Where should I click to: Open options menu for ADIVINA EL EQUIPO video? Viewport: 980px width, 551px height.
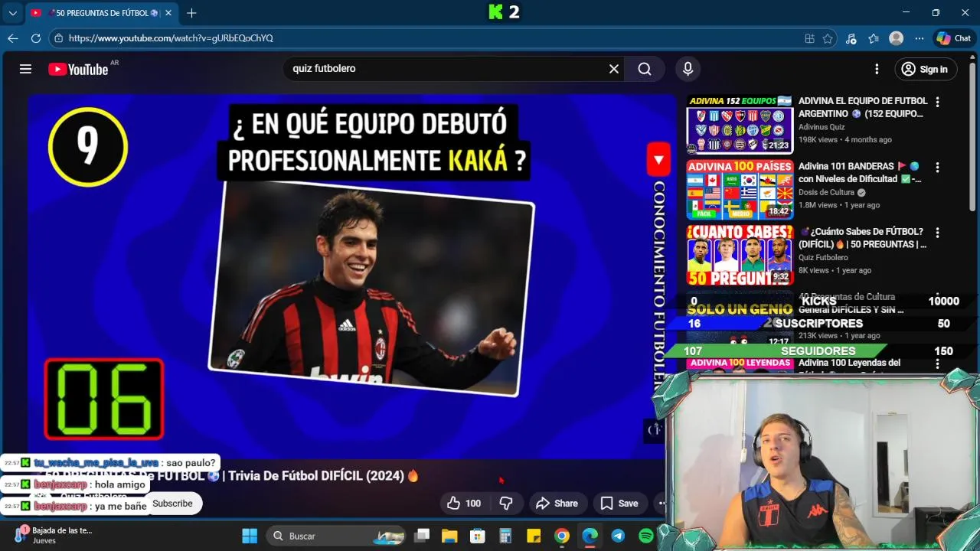coord(937,102)
